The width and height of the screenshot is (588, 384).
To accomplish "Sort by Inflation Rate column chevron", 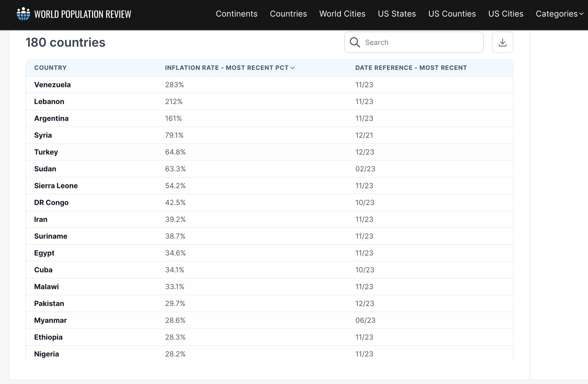I will tap(292, 68).
